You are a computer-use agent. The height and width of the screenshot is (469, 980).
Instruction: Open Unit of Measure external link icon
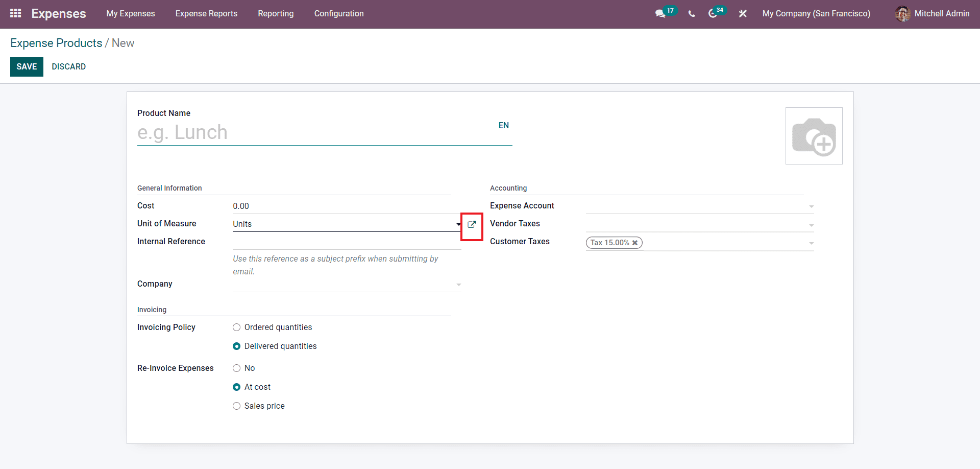(x=472, y=224)
